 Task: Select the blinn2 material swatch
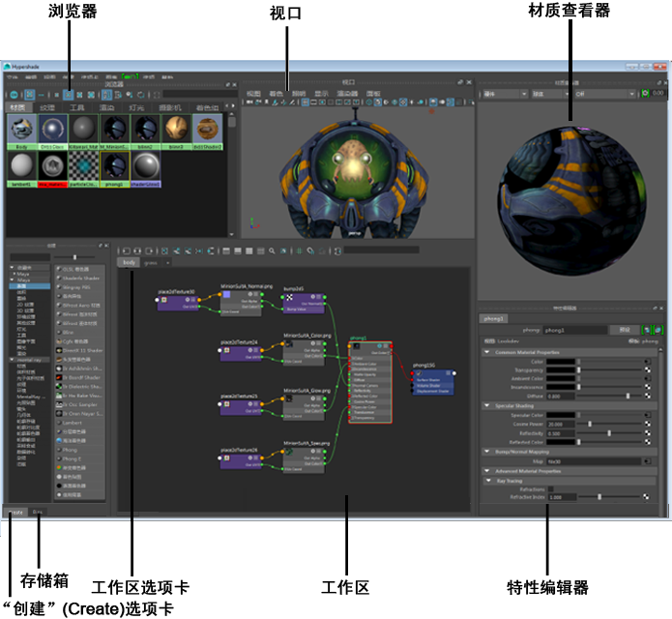point(146,132)
